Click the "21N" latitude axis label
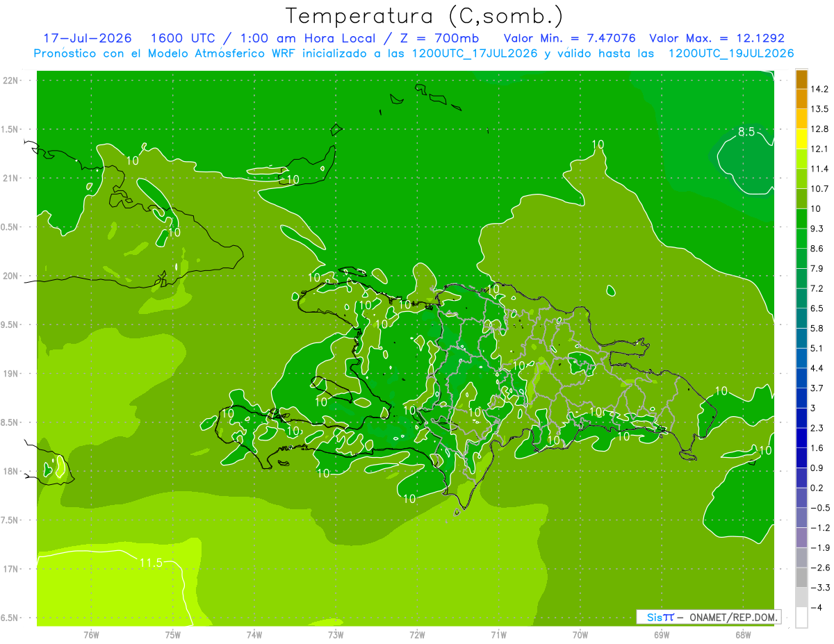Viewport: 834px width, 644px height. (11, 178)
